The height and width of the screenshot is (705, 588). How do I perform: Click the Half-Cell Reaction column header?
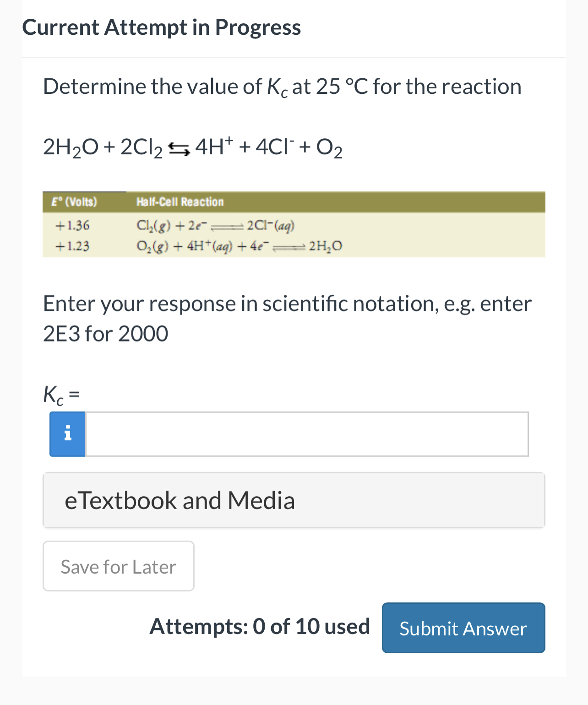[x=180, y=201]
